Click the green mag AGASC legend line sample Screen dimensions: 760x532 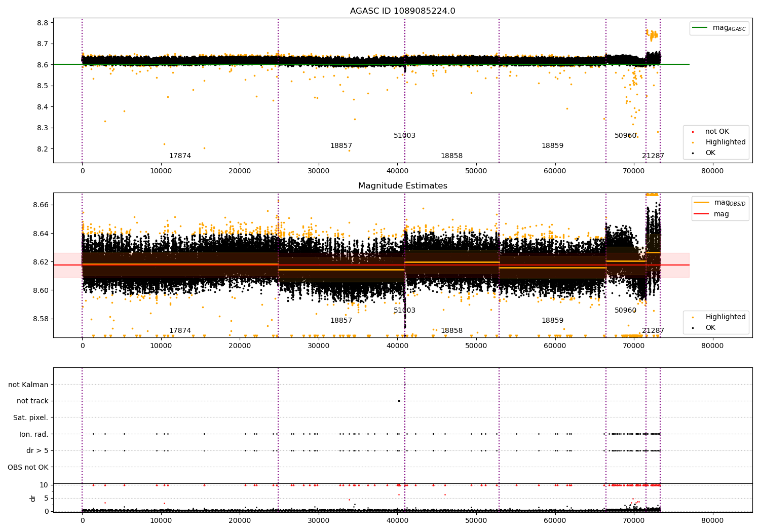tap(701, 28)
